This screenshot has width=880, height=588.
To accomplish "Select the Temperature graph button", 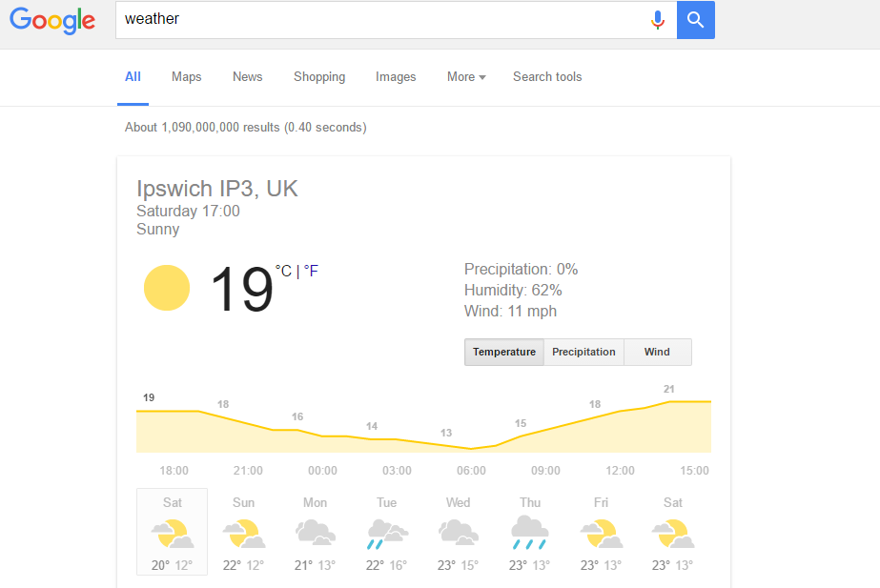I will pyautogui.click(x=504, y=352).
